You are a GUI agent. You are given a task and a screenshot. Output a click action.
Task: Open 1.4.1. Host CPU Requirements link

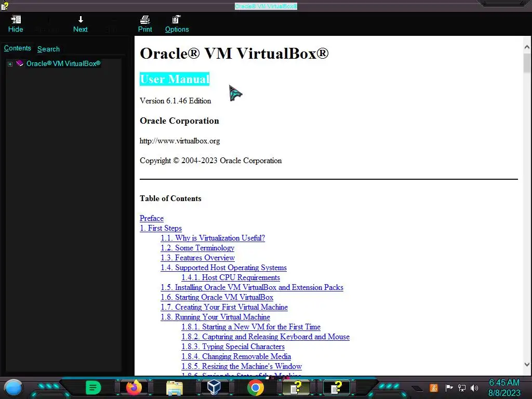coord(231,277)
